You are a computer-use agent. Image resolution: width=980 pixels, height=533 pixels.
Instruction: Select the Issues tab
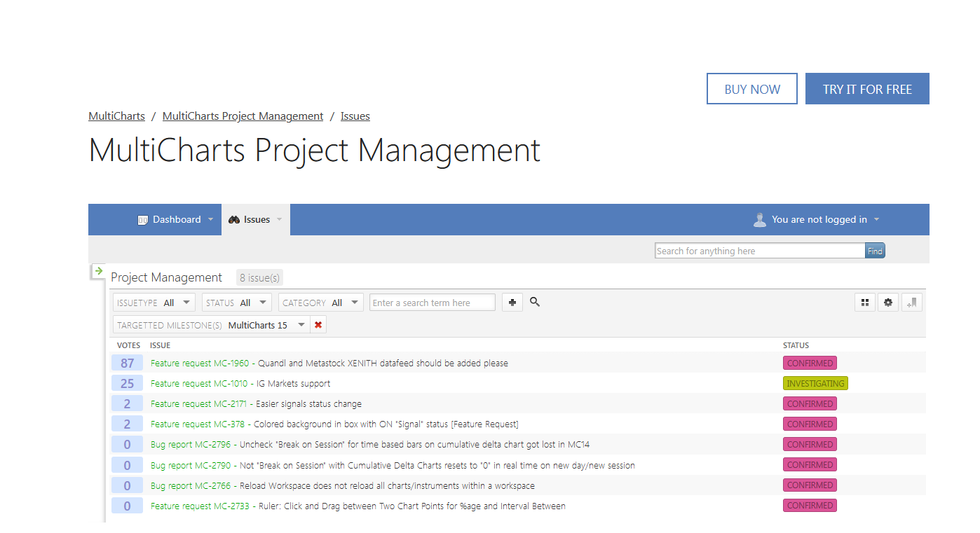(256, 220)
